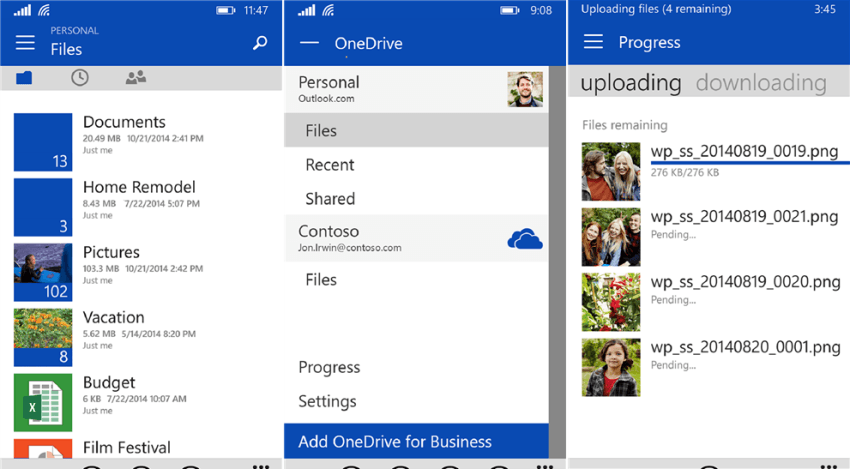850x469 pixels.
Task: Select the folder view tab icon
Action: (24, 78)
